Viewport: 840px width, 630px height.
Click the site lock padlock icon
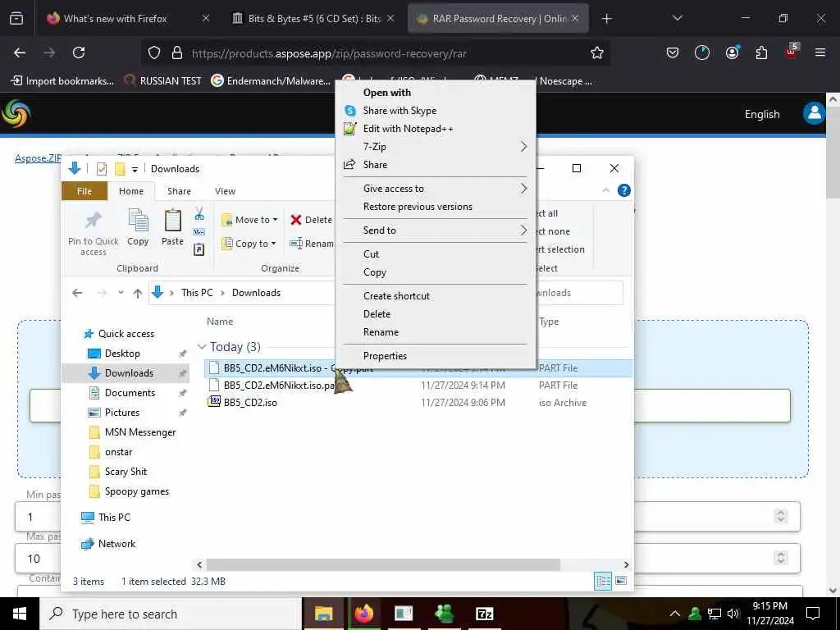coord(177,52)
